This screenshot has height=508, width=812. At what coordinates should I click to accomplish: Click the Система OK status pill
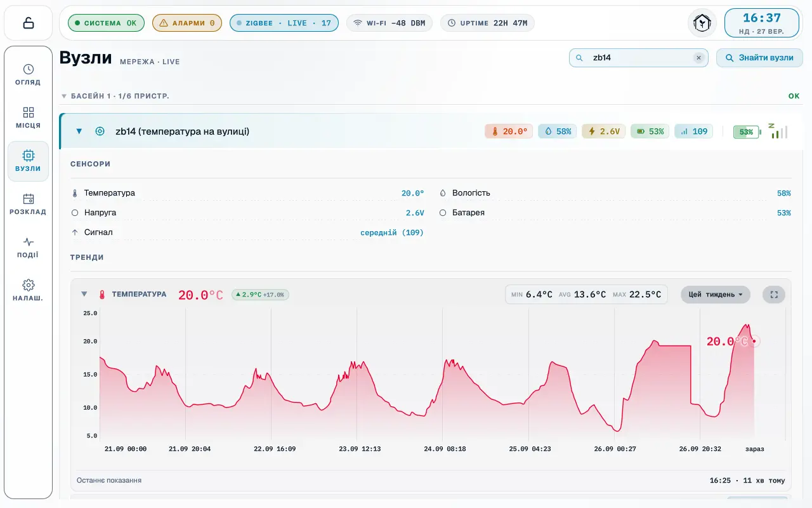106,23
